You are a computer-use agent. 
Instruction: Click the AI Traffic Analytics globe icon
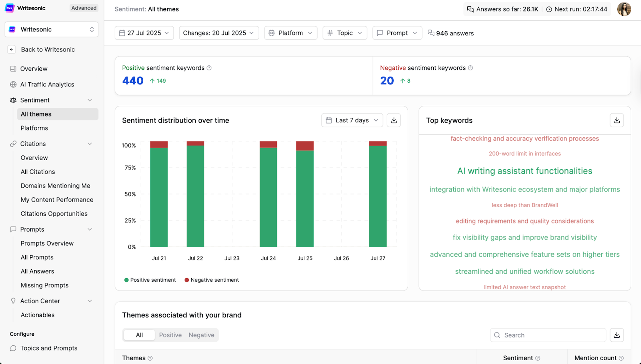tap(13, 84)
